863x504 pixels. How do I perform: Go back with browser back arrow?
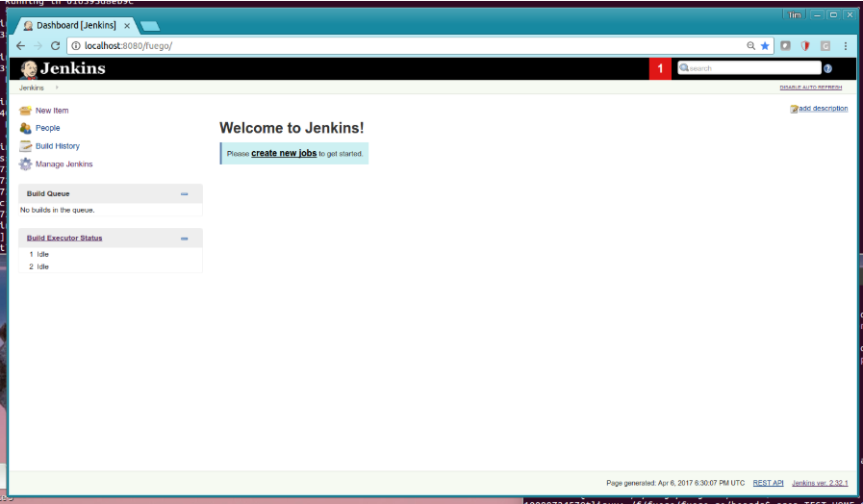coord(20,45)
